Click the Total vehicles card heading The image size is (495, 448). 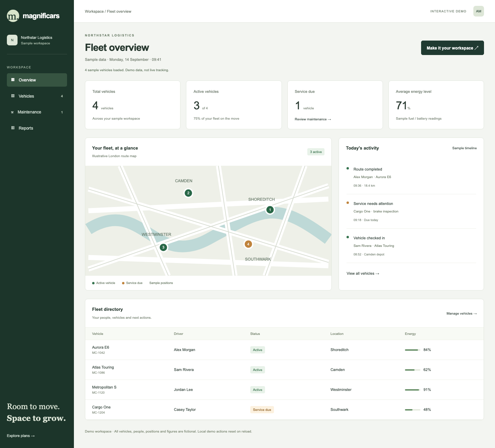[104, 92]
